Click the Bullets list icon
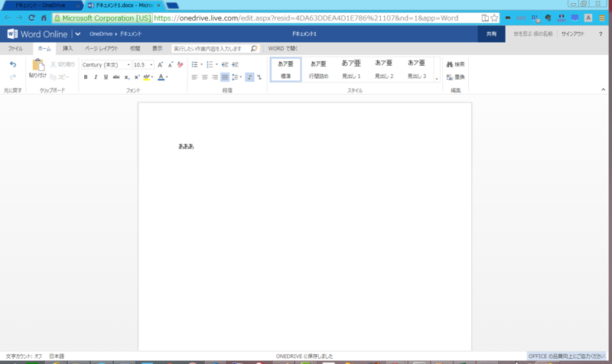 (x=194, y=64)
